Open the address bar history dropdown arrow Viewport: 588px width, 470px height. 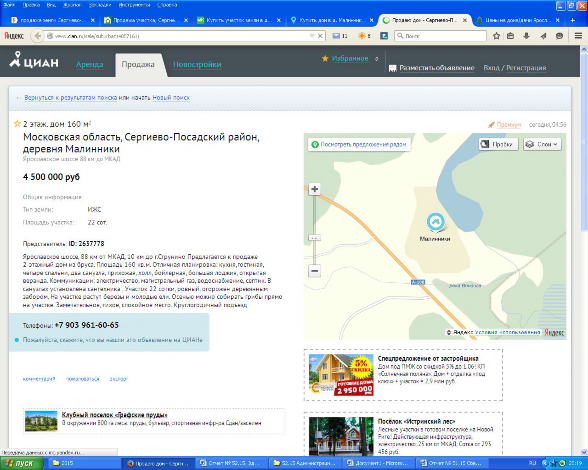point(312,36)
